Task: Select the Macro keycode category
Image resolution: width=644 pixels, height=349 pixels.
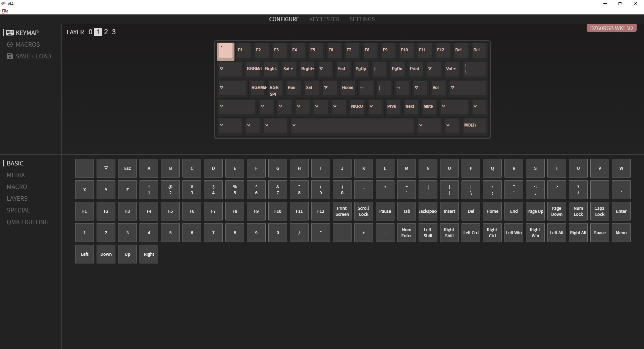Action: [x=17, y=187]
